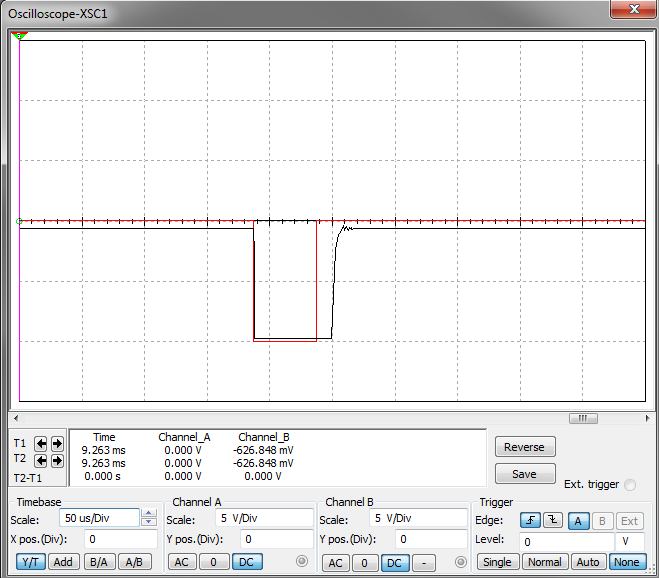This screenshot has height=578, width=659.
Task: Select rising edge trigger icon
Action: (530, 520)
